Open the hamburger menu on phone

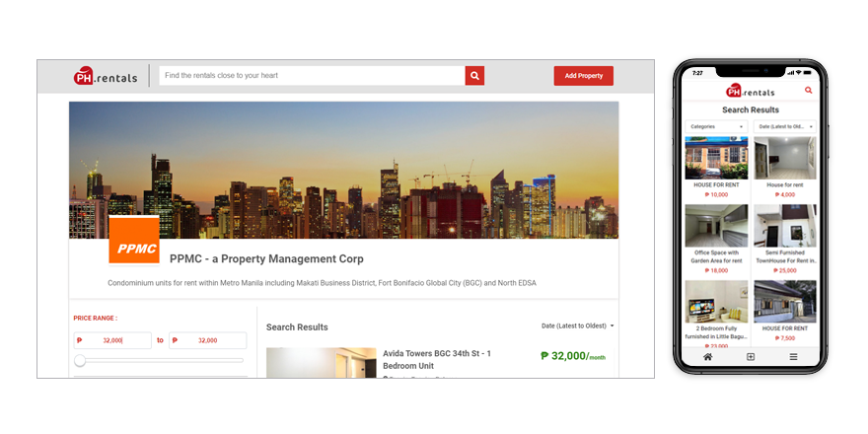point(793,357)
